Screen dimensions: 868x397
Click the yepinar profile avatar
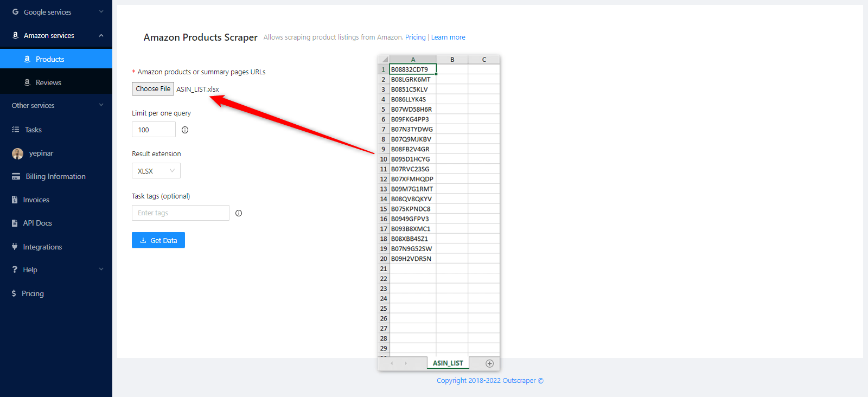(x=17, y=153)
